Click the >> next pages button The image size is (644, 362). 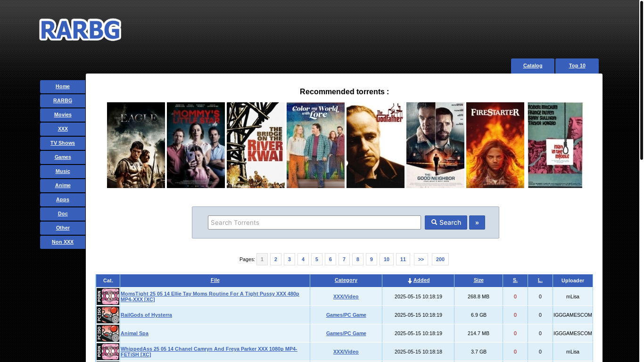(421, 259)
